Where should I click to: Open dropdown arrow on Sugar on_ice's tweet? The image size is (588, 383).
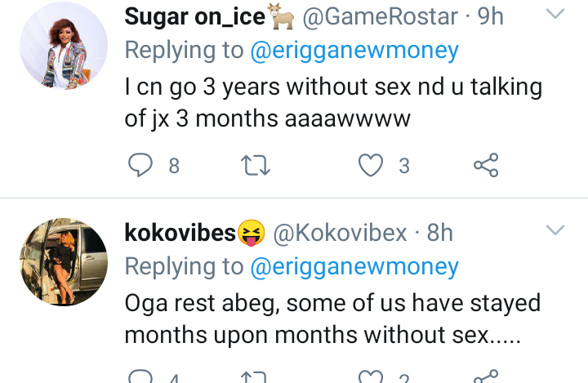pyautogui.click(x=555, y=15)
